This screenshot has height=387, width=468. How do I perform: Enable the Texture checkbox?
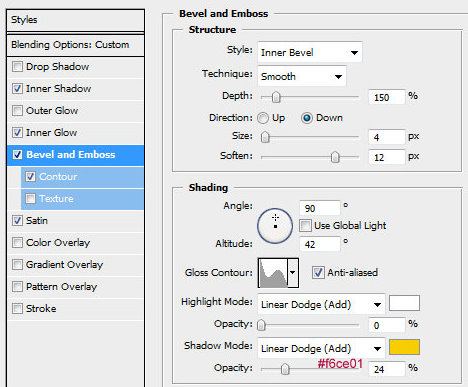30,199
